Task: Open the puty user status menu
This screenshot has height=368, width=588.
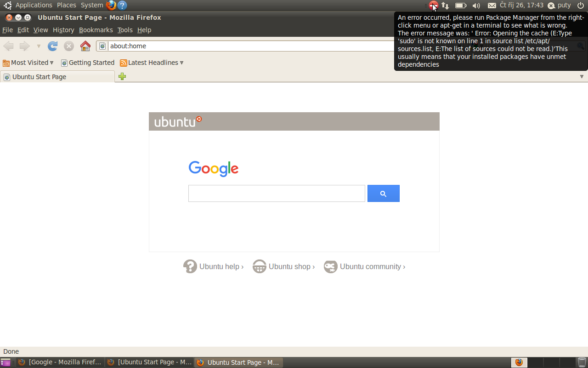Action: pos(559,5)
